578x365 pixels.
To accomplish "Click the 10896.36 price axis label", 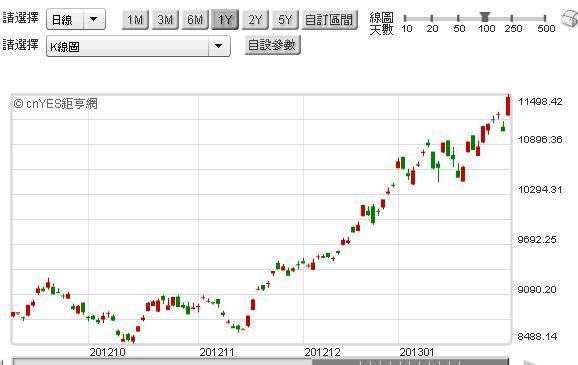I will 540,139.
